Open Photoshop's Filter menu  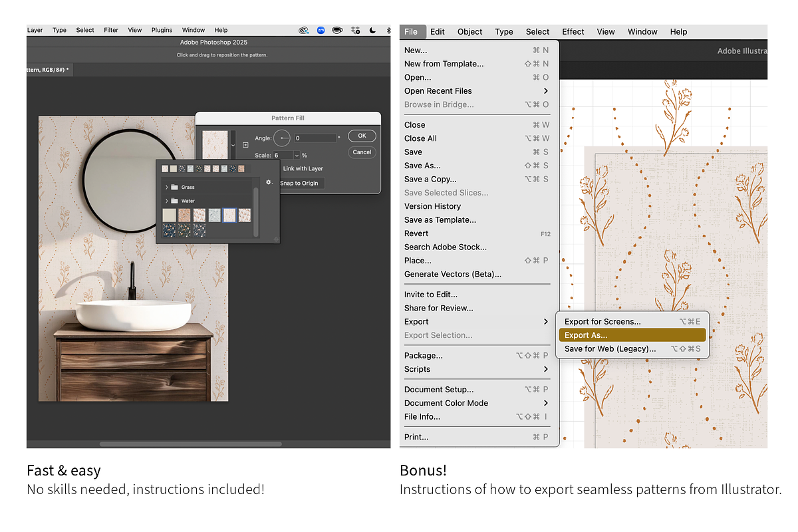[111, 30]
